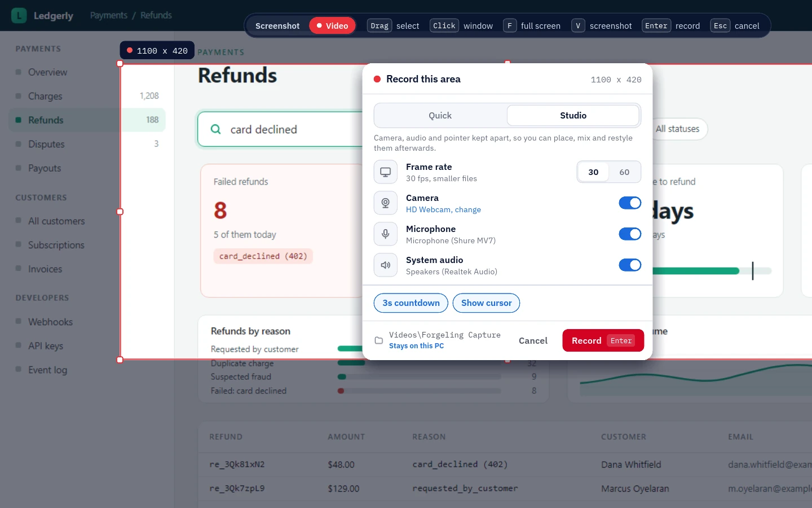Click the card_declined (402) tag in Failed refunds

tap(263, 256)
